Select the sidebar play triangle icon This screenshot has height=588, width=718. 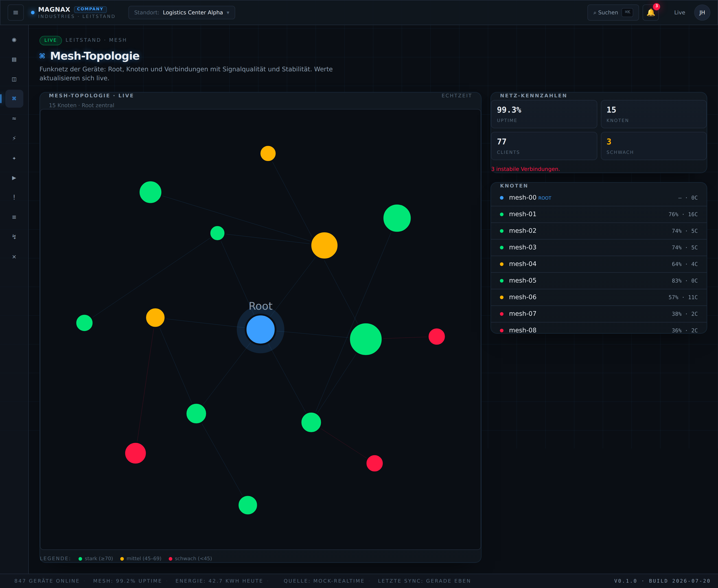[14, 178]
